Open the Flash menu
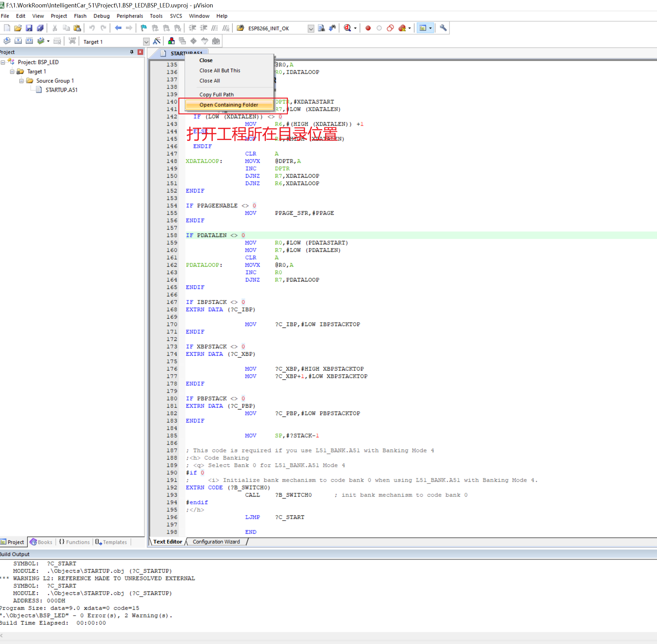 tap(80, 16)
